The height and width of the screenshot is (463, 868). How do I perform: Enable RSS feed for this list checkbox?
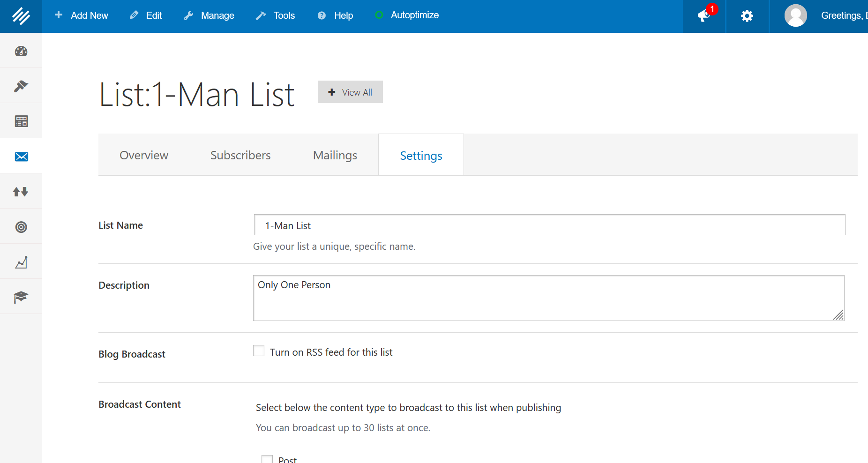pos(259,351)
